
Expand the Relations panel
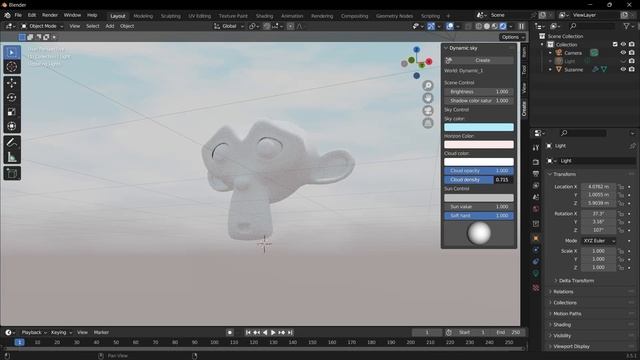pos(563,292)
